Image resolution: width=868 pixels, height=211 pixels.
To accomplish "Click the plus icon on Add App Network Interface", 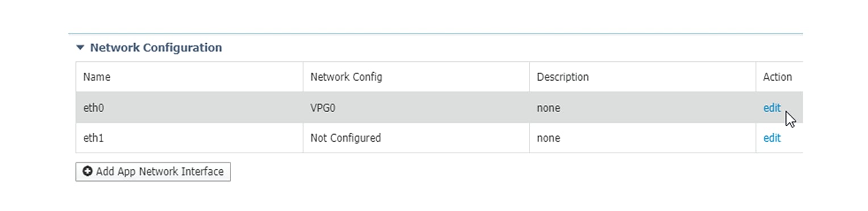I will (87, 171).
